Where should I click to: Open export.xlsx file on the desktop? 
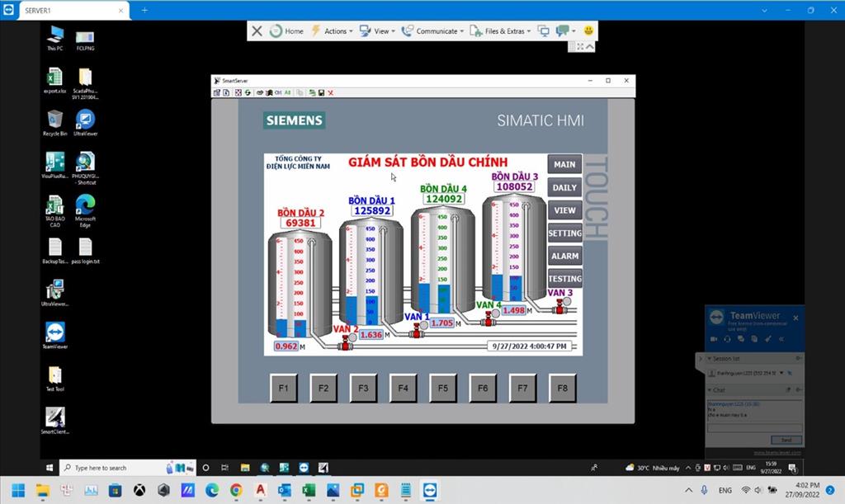pyautogui.click(x=55, y=82)
